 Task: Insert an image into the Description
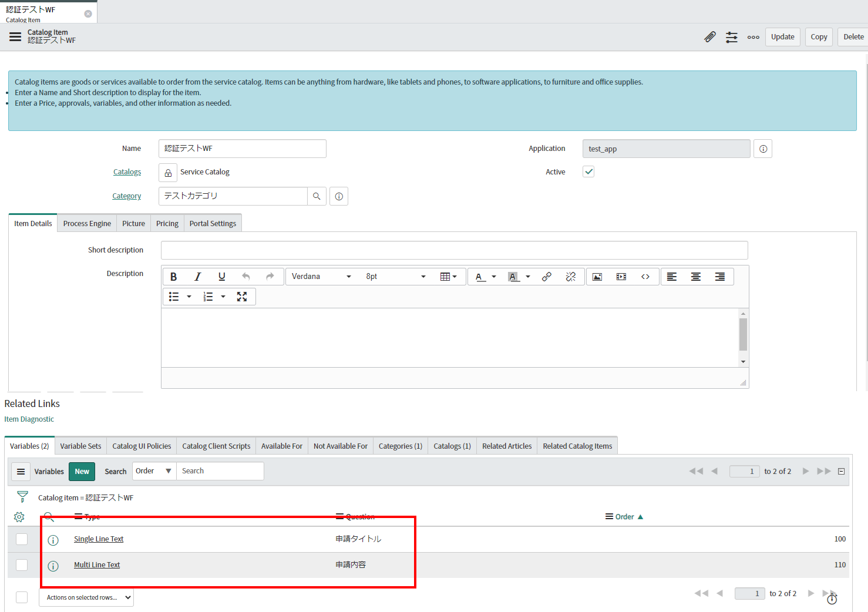597,277
